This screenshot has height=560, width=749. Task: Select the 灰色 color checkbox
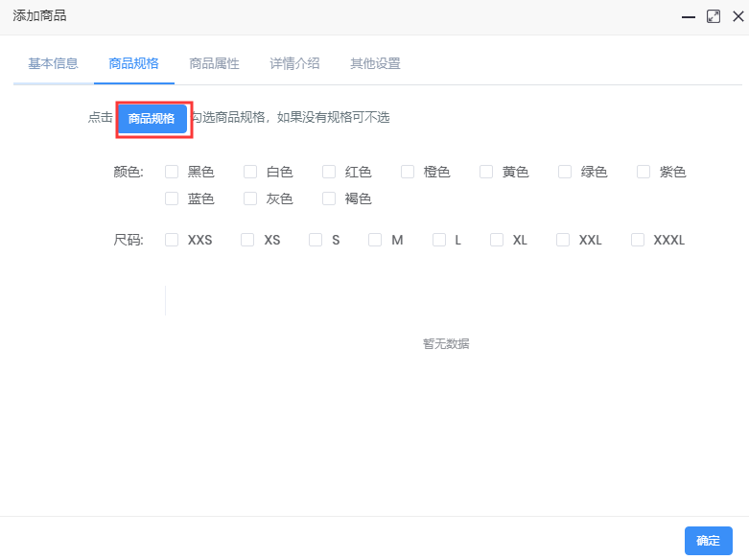pos(250,198)
